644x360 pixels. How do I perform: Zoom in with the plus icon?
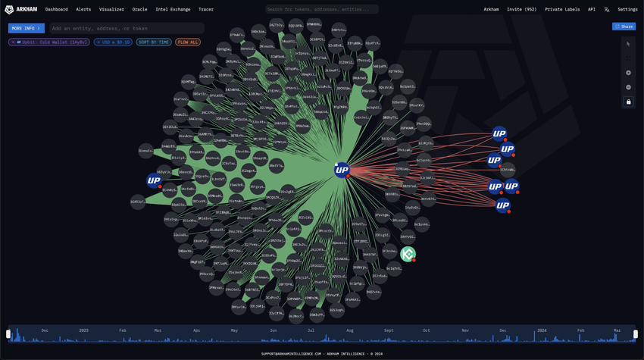(x=628, y=73)
